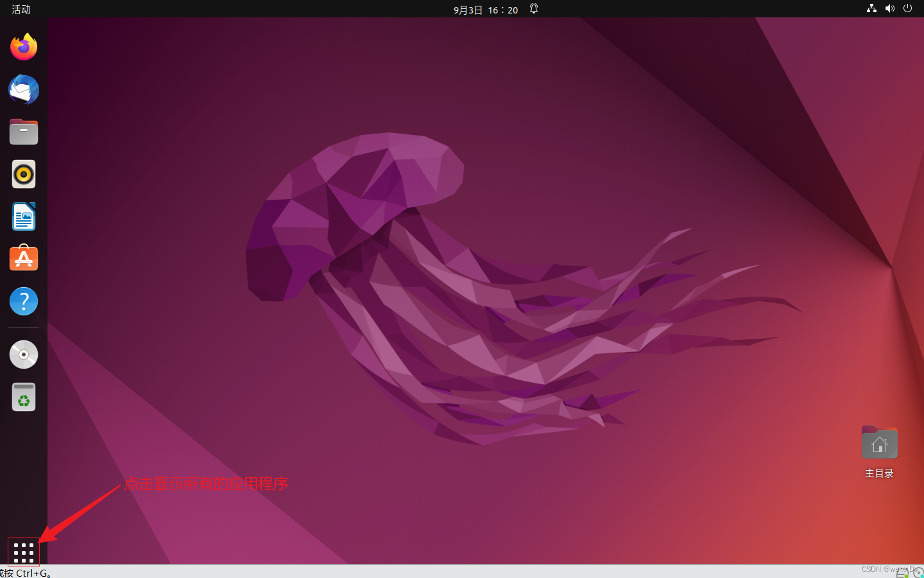Click the 活动 activities button
This screenshot has height=578, width=924.
point(21,9)
